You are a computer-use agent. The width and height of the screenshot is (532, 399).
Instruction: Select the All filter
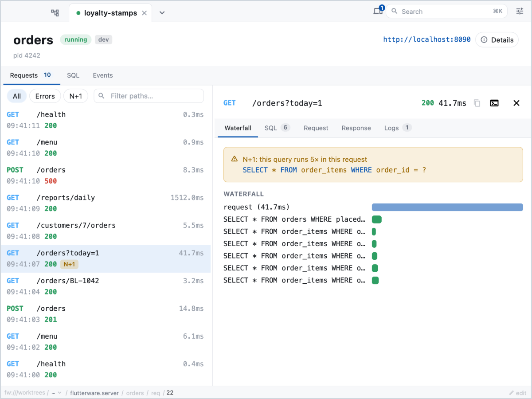click(17, 96)
